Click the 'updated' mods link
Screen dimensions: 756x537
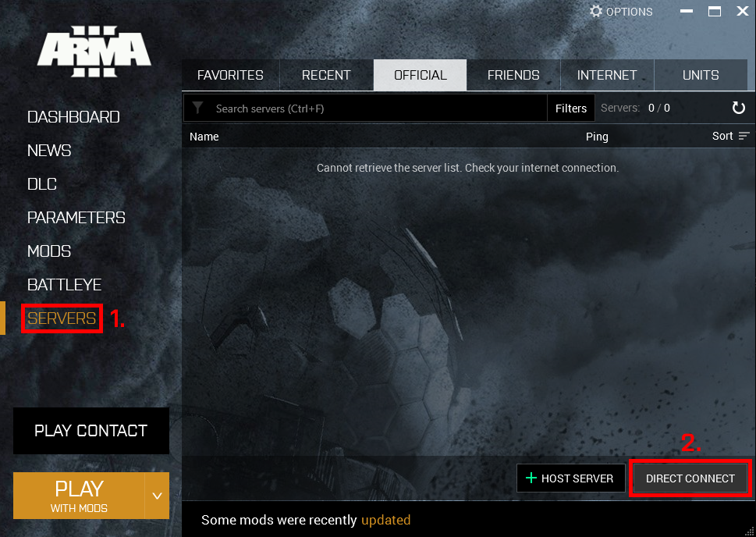pyautogui.click(x=385, y=520)
